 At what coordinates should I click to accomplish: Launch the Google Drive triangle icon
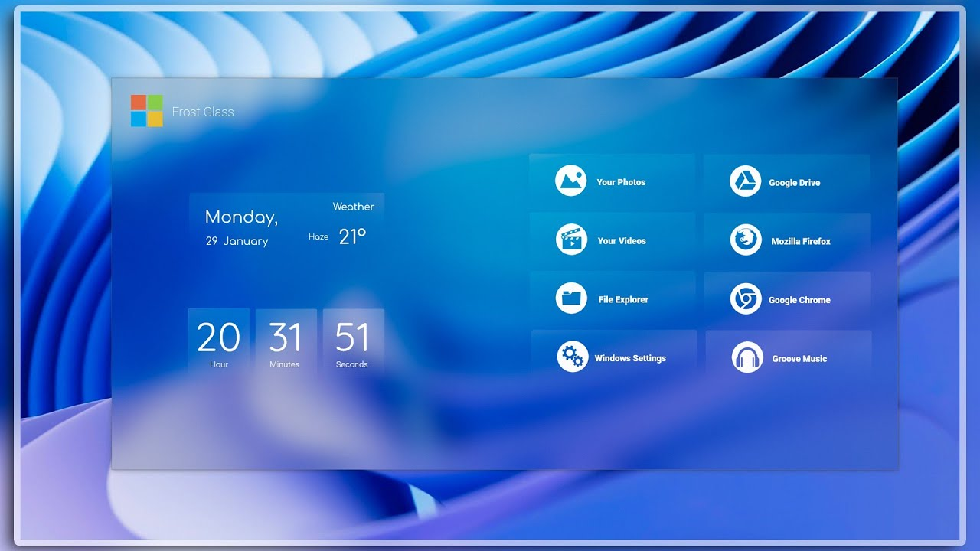(745, 182)
